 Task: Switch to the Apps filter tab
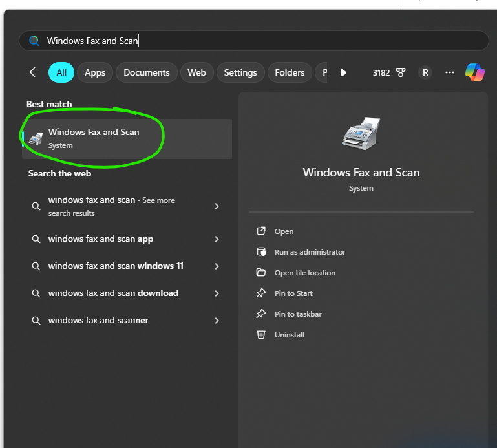click(95, 72)
